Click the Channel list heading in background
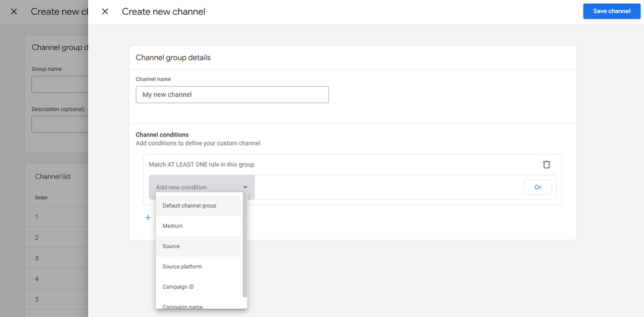 (53, 176)
